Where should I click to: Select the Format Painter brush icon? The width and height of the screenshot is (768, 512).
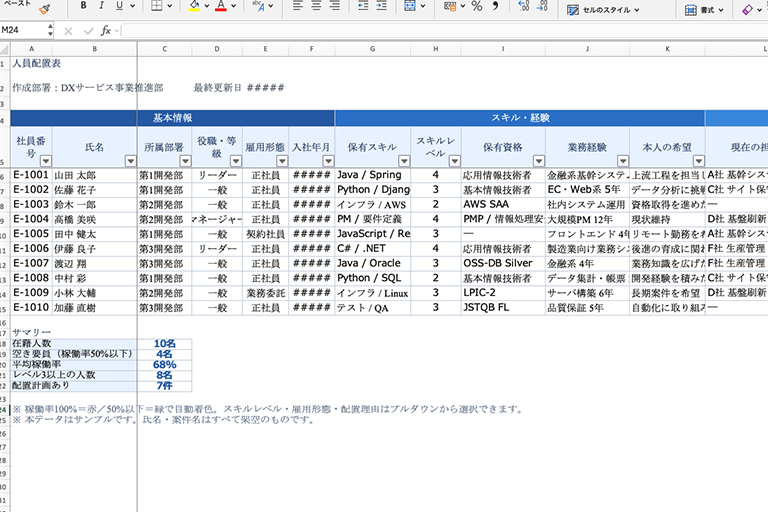(x=45, y=9)
